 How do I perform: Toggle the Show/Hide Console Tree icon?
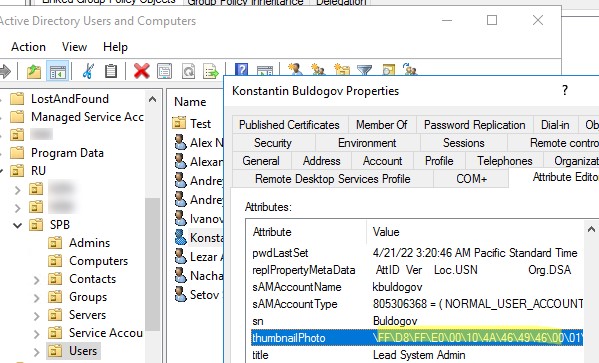click(x=58, y=71)
